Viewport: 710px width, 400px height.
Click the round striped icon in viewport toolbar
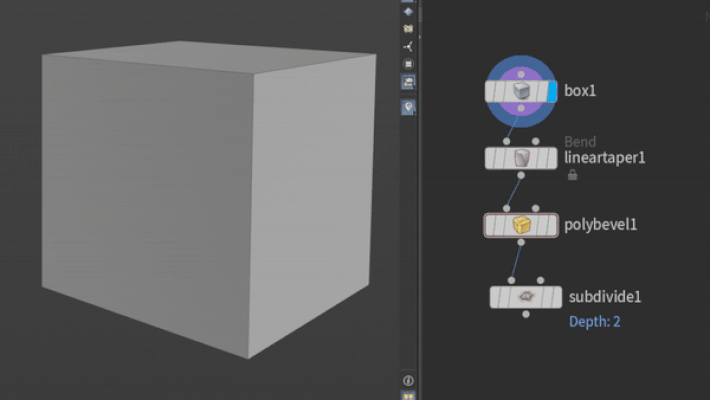pyautogui.click(x=408, y=64)
